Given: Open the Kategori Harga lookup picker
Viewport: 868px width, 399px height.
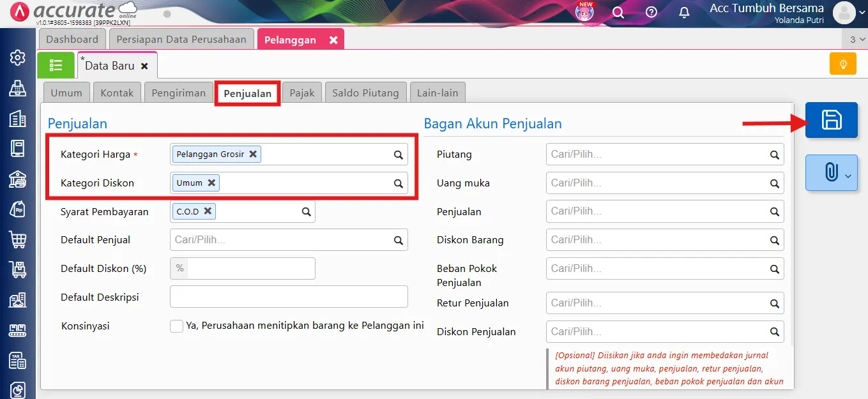Looking at the screenshot, I should coord(397,154).
